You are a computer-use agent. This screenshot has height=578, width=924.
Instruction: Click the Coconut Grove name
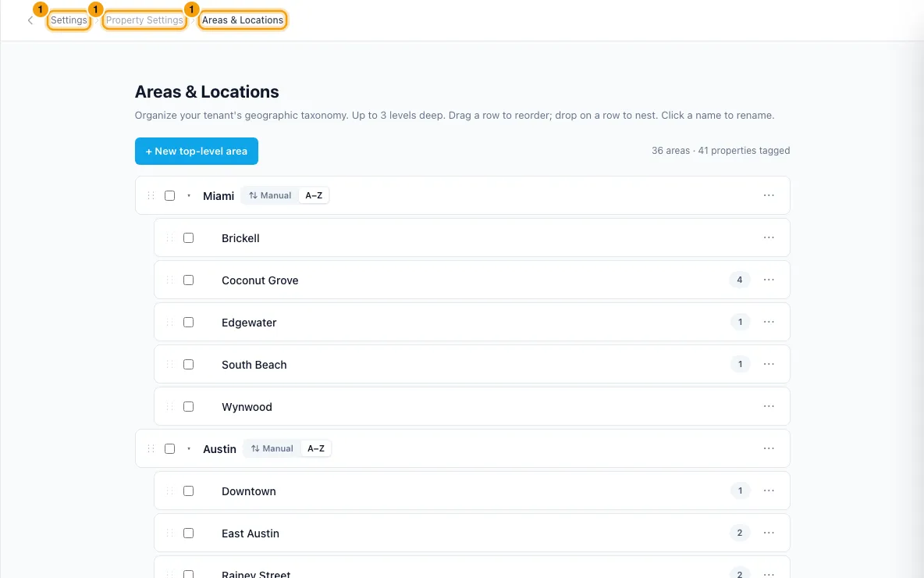click(x=260, y=280)
